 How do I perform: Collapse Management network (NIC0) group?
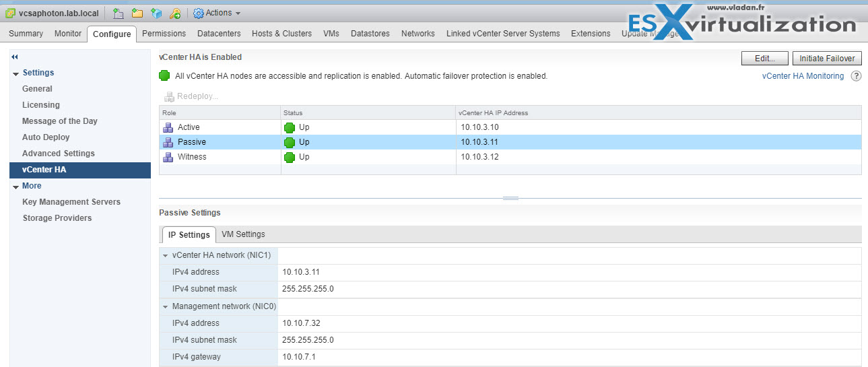166,307
